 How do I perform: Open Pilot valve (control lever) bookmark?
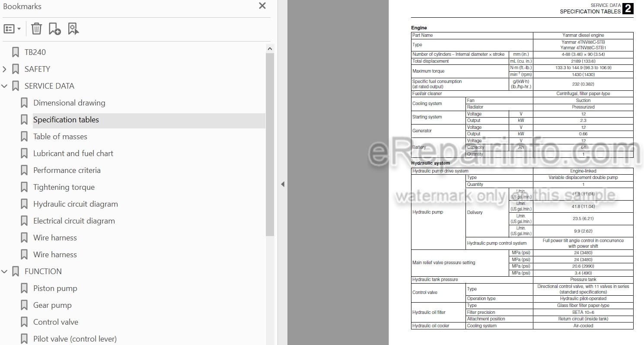[75, 339]
